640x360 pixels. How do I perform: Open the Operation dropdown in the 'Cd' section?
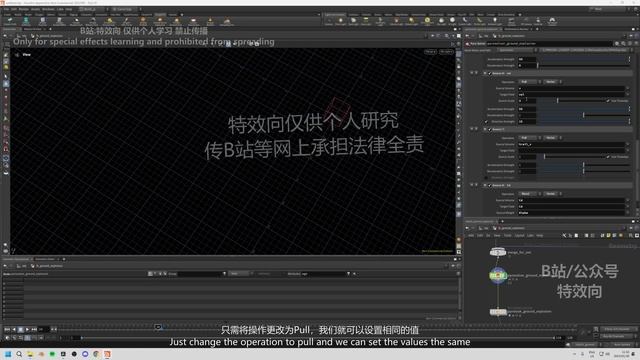529,194
